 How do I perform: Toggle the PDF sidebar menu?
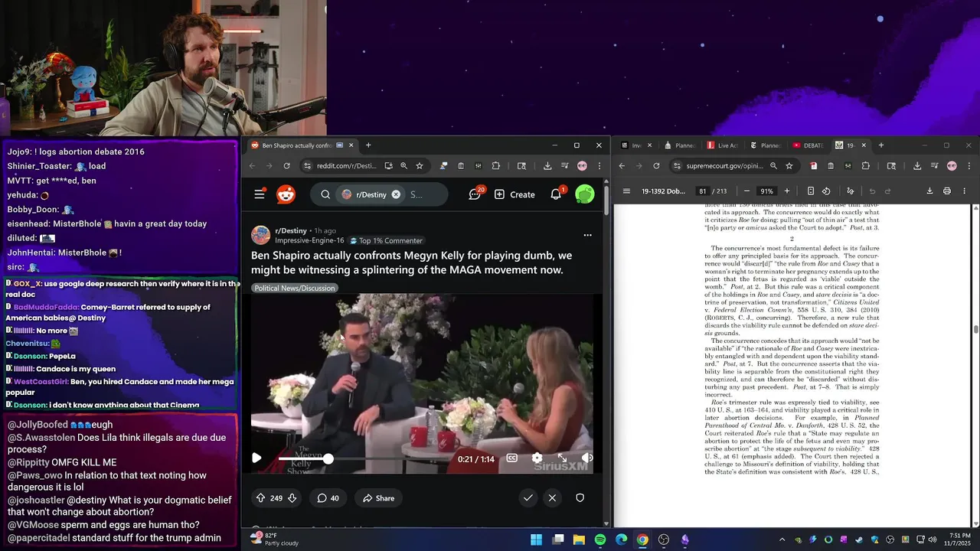point(626,191)
